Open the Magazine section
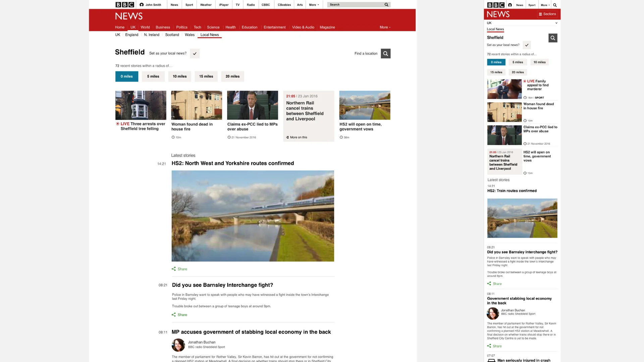Viewport: 644px width, 362px height. 327,27
